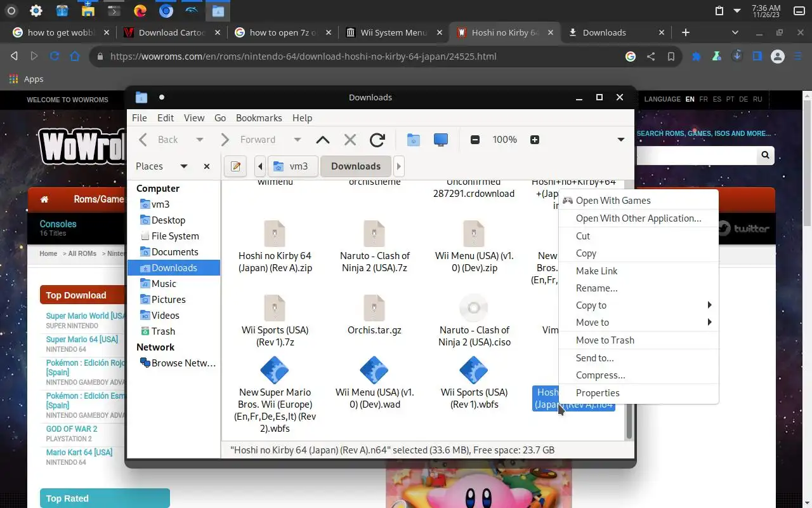Select vm3 in Places sidebar
Screen dimensions: 812x508
(x=174, y=204)
